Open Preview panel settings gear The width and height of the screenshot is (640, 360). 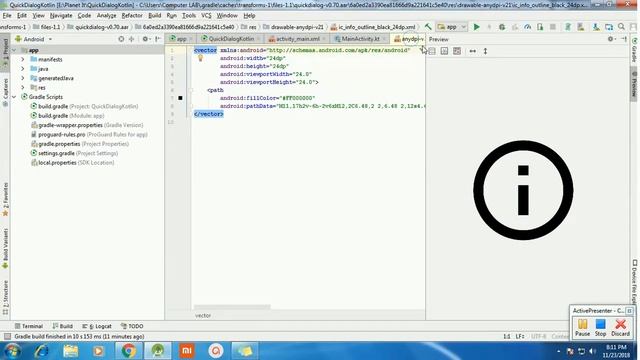[611, 39]
